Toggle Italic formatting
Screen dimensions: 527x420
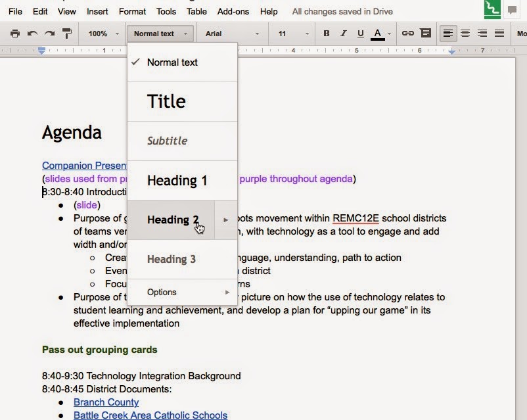pos(343,34)
